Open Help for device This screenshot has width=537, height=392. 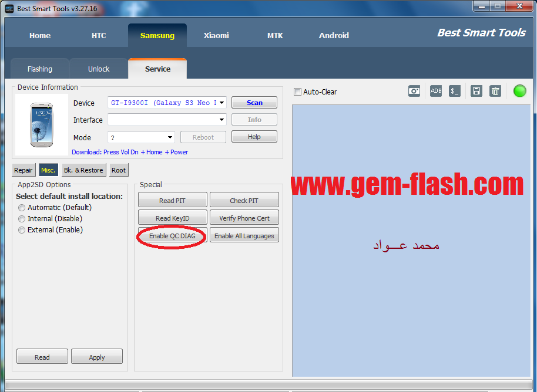tap(254, 137)
